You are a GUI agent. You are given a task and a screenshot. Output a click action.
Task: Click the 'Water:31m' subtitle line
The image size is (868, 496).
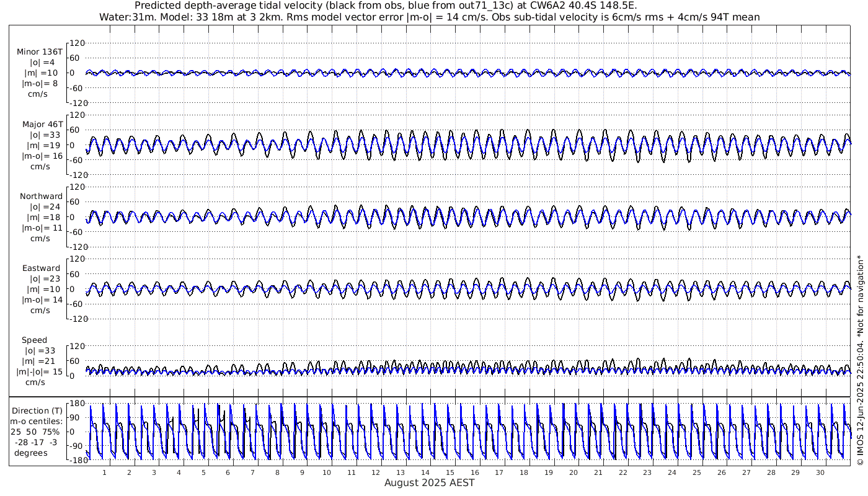pyautogui.click(x=429, y=17)
